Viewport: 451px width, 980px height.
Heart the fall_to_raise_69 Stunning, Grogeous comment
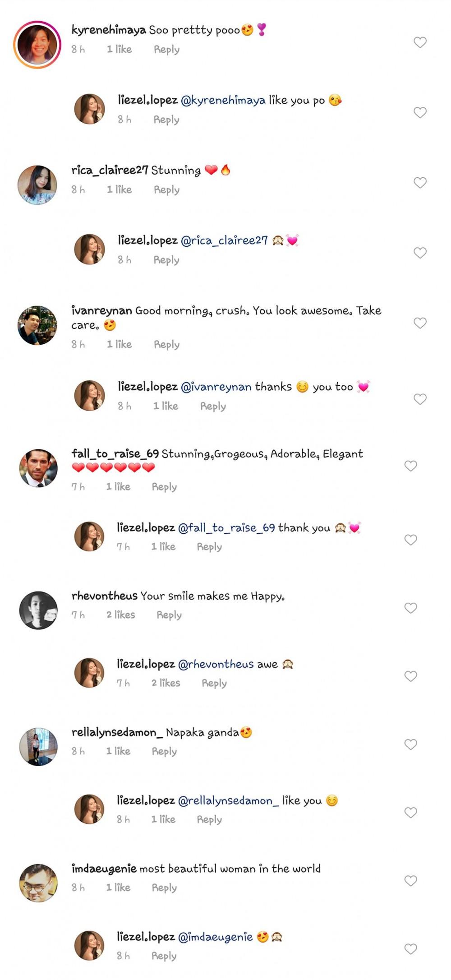(x=410, y=466)
